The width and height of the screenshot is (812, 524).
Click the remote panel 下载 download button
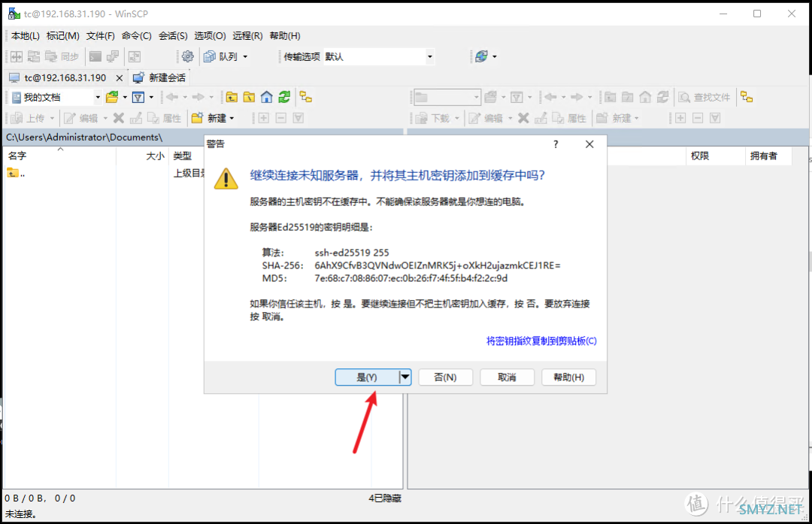433,118
